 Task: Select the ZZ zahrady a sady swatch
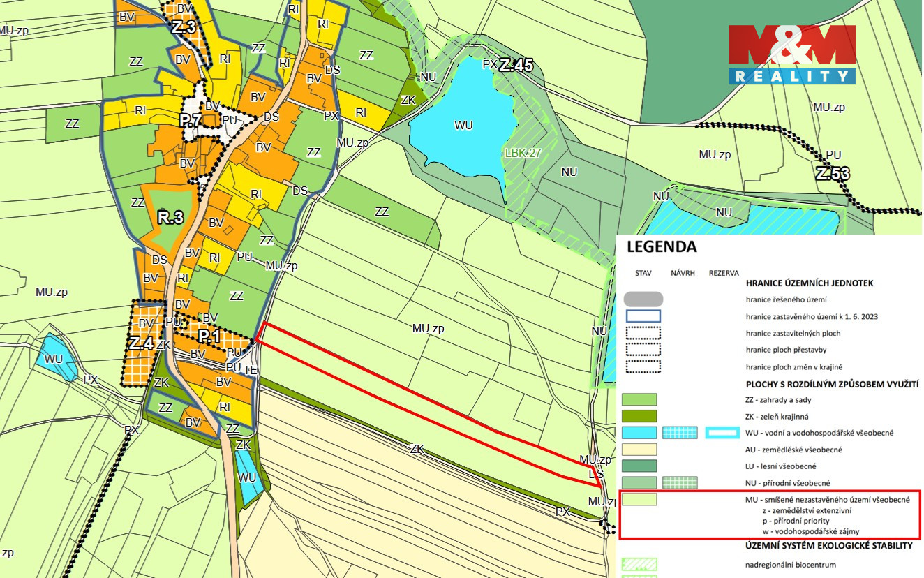639,400
